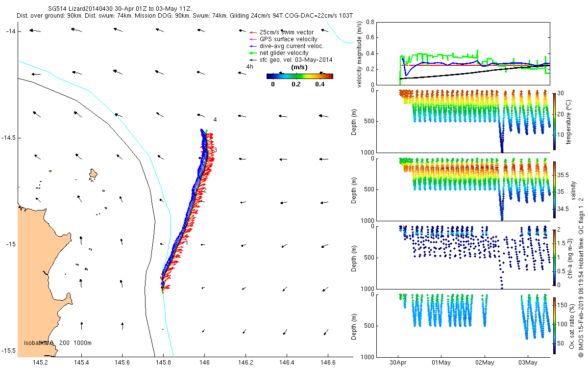Click the '4h' label under the legend

(x=250, y=67)
